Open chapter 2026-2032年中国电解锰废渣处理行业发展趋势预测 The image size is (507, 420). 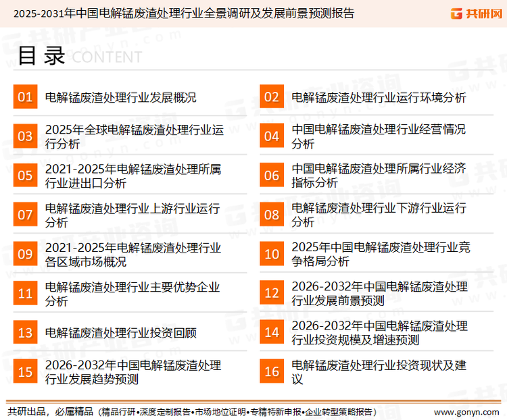point(133,372)
